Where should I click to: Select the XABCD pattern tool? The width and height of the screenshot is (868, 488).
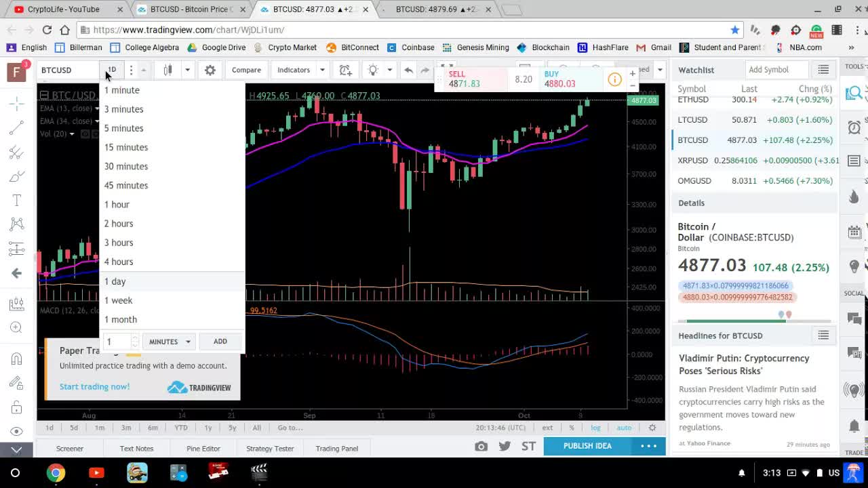17,224
